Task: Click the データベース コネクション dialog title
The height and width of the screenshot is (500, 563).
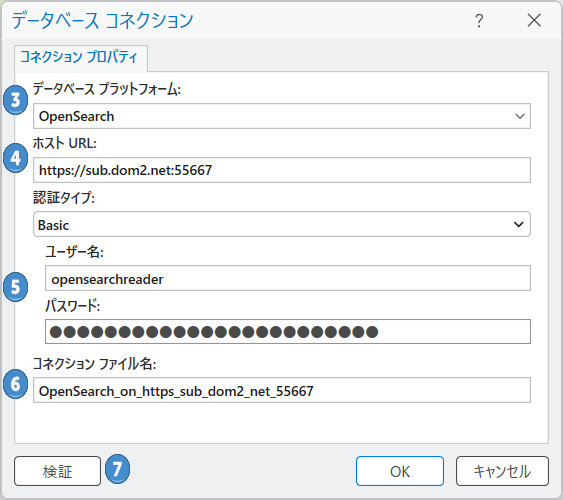Action: 103,20
